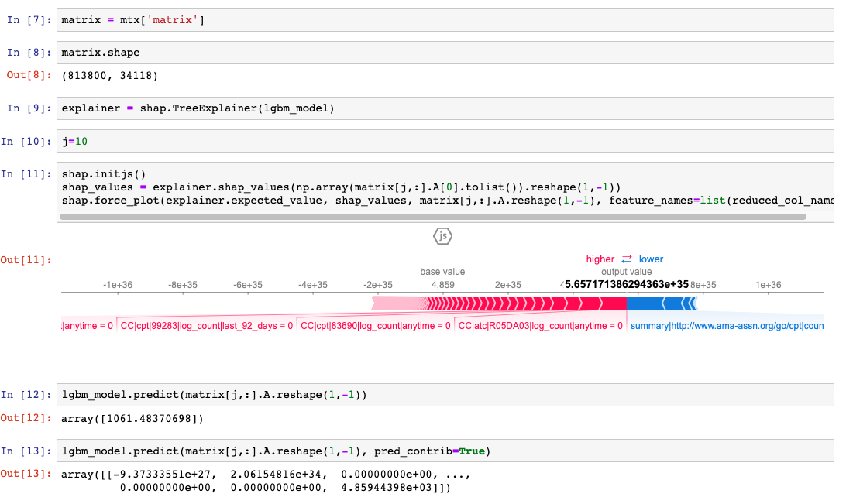Click the red feature segment CC|atc|R05DA03|log_count|anytime

click(538, 325)
